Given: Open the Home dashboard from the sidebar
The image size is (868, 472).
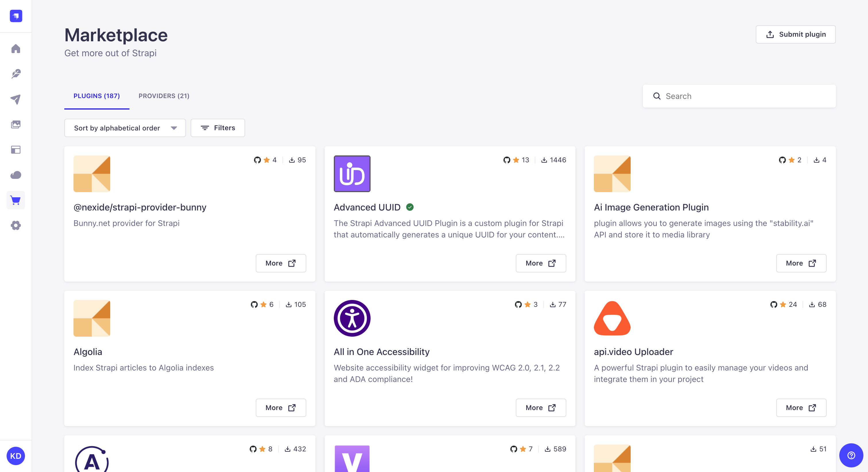Looking at the screenshot, I should click(15, 49).
